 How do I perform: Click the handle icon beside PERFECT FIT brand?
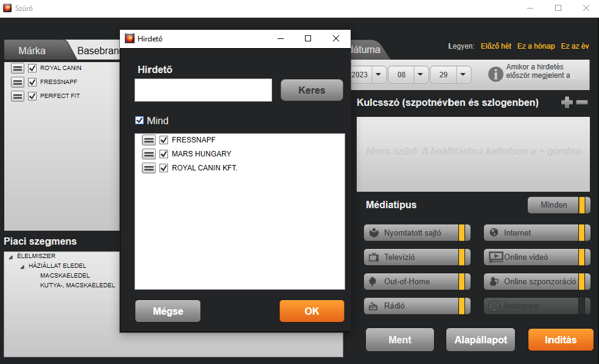coord(17,96)
